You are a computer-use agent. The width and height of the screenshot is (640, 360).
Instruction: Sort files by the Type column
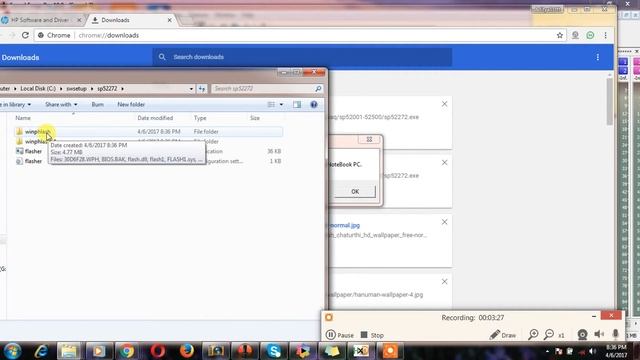coord(200,118)
